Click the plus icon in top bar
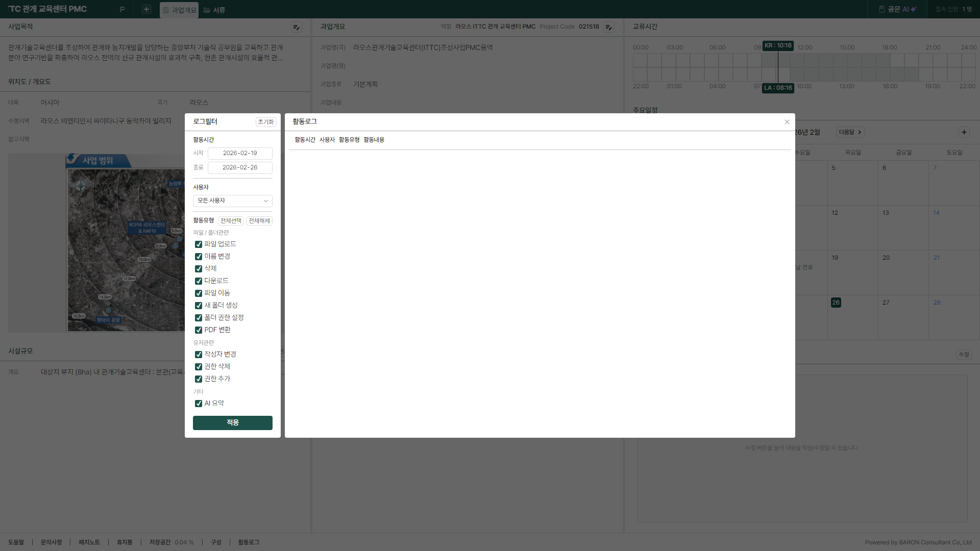 pyautogui.click(x=146, y=9)
